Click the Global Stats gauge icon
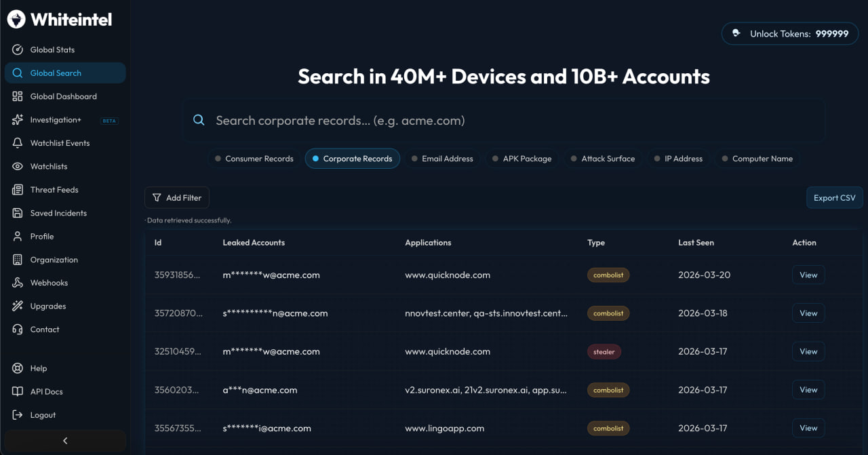Viewport: 868px width, 455px height. pyautogui.click(x=18, y=50)
